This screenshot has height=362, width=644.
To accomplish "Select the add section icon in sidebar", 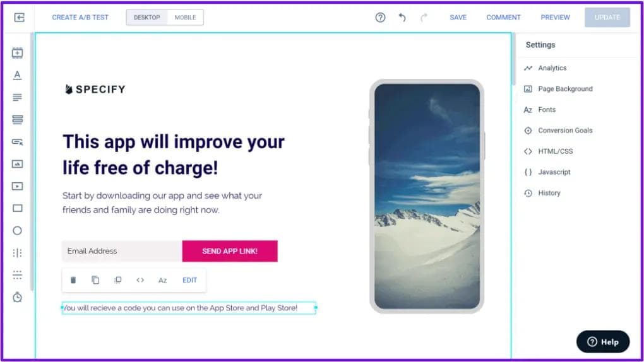I will 17,52.
